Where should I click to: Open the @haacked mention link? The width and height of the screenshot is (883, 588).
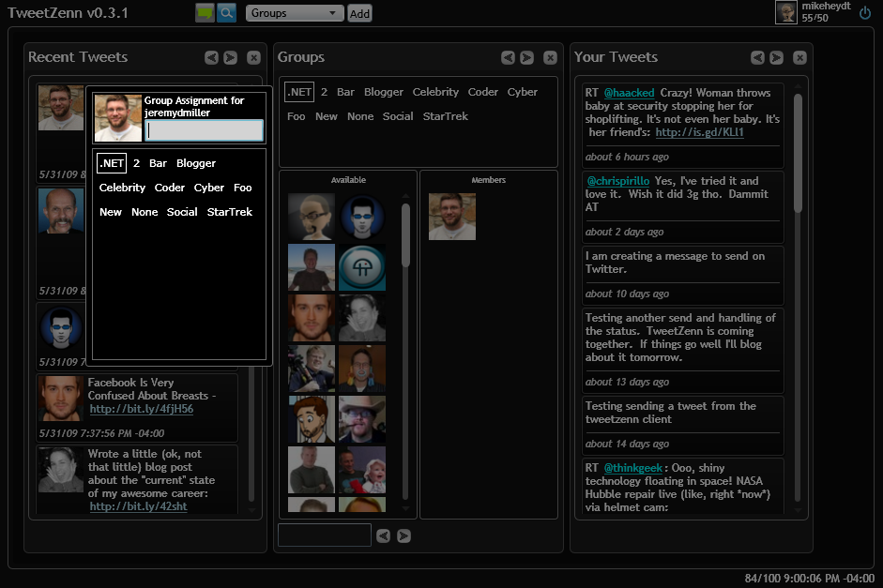click(629, 93)
